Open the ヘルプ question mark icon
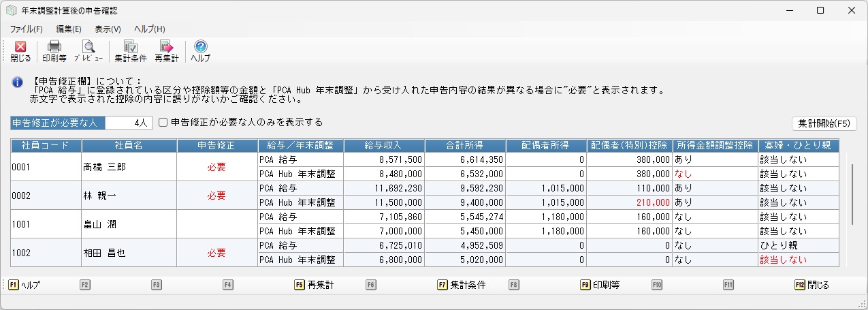The height and width of the screenshot is (310, 868). pos(200,51)
